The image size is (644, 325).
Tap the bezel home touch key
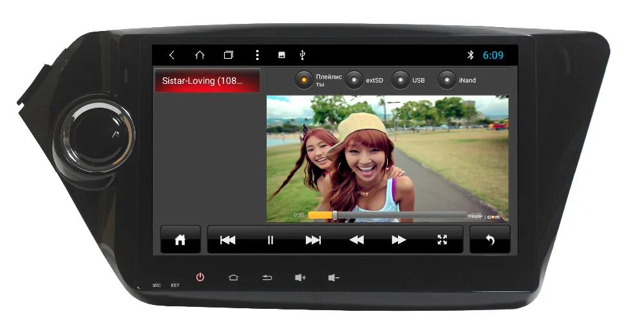[x=233, y=278]
